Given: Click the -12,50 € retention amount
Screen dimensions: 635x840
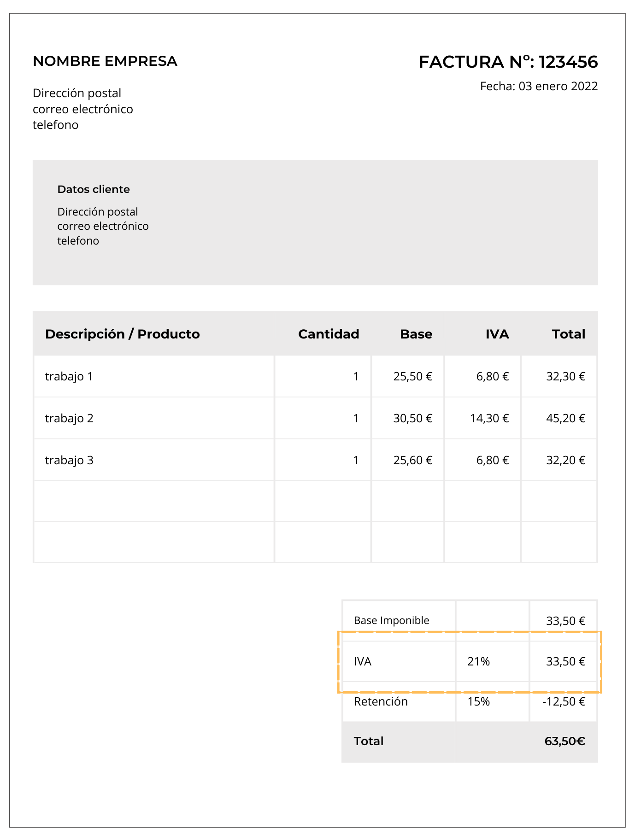Looking at the screenshot, I should (564, 702).
